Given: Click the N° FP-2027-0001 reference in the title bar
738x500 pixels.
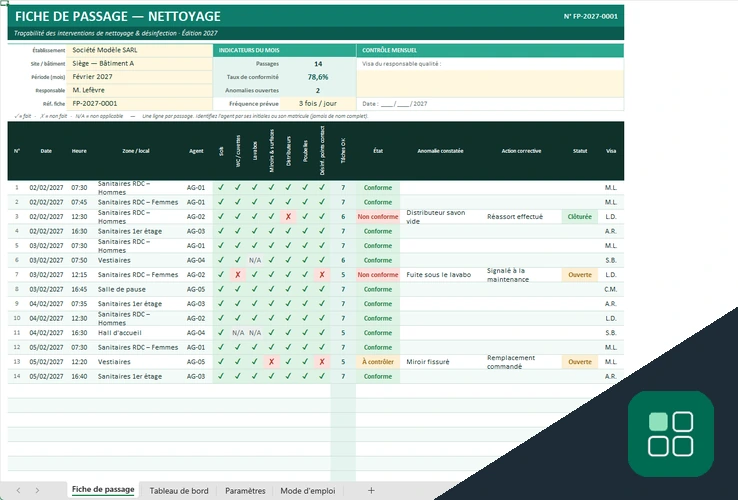Looking at the screenshot, I should pos(591,16).
